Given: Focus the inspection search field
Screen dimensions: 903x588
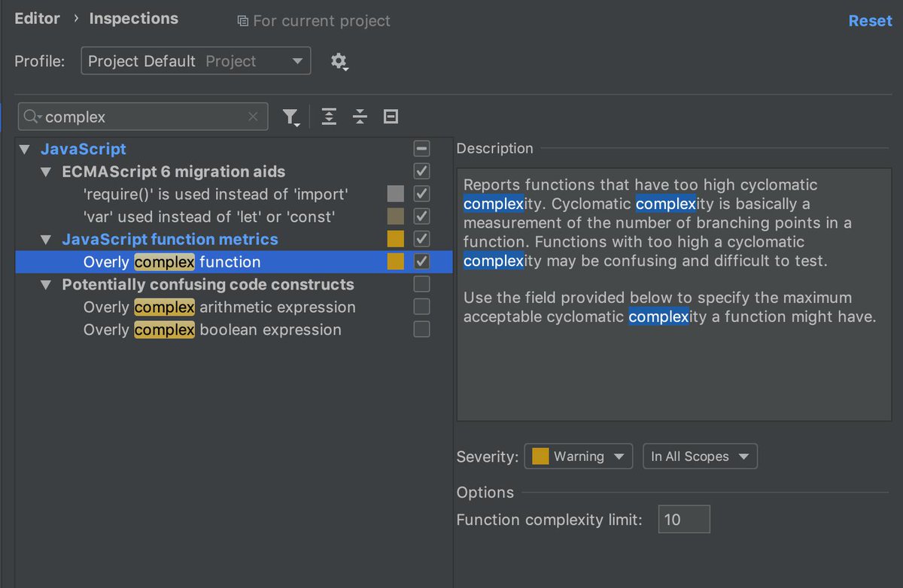Looking at the screenshot, I should pos(143,117).
